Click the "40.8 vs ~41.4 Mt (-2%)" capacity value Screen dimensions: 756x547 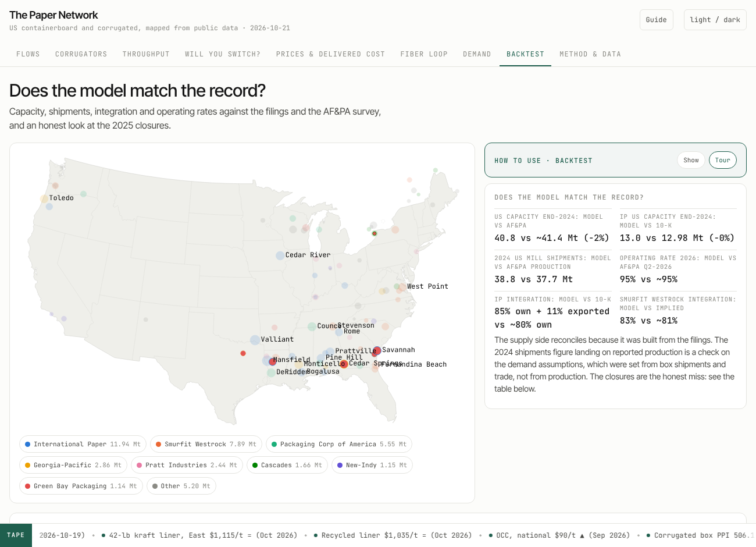[552, 238]
